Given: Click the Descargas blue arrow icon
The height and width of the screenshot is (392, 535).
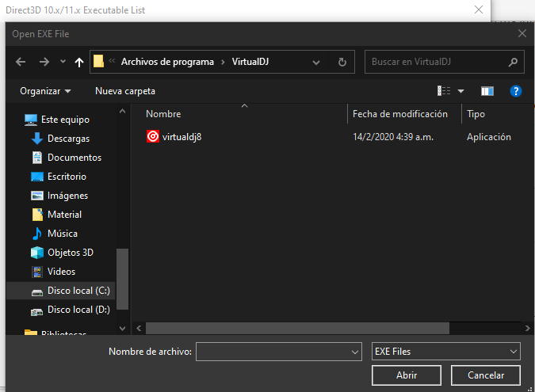Looking at the screenshot, I should coord(36,139).
